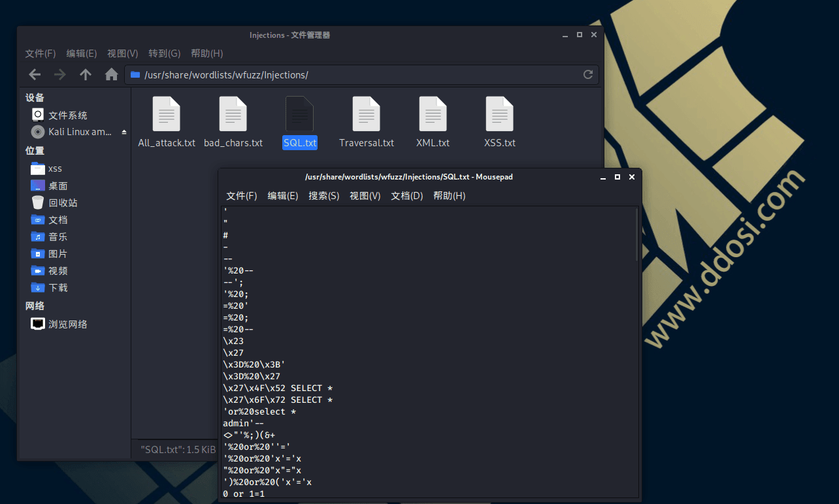Click the file manager path bar
This screenshot has width=839, height=504.
[361, 74]
